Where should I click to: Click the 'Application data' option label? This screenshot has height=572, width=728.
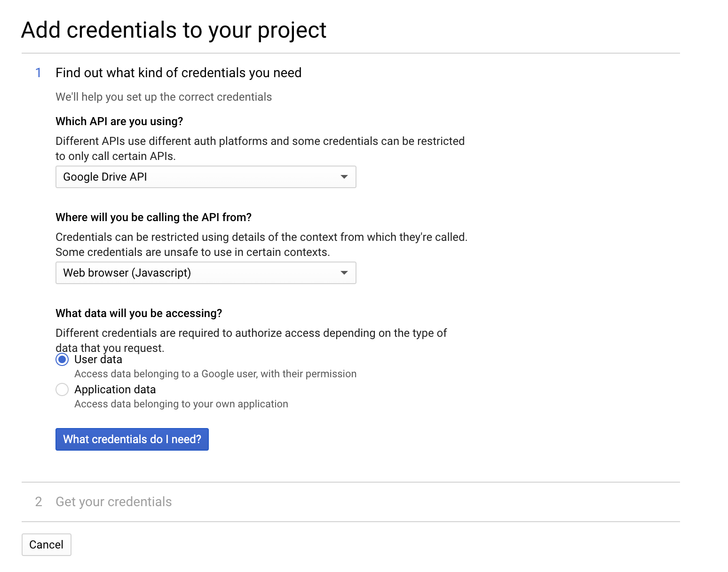point(115,390)
